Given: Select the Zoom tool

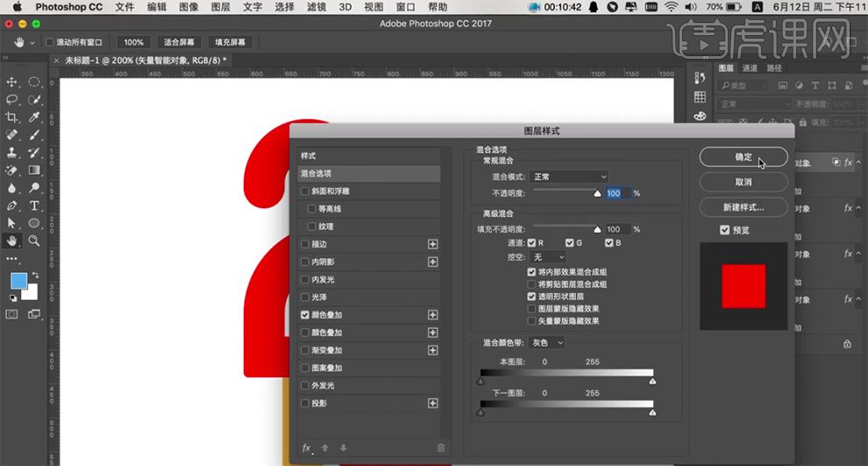Looking at the screenshot, I should pos(34,241).
